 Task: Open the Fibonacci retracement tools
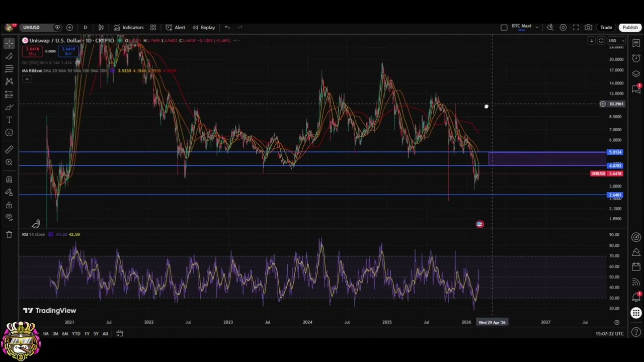point(9,69)
